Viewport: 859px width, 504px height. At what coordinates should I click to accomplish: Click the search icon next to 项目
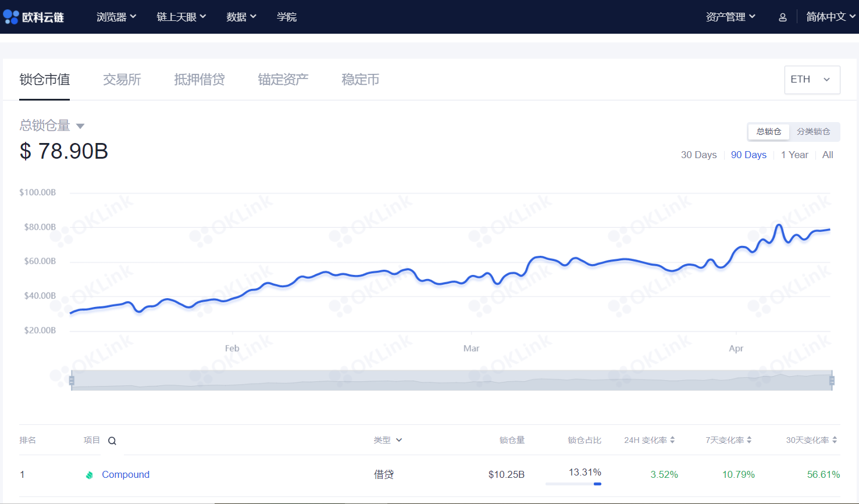click(x=112, y=441)
